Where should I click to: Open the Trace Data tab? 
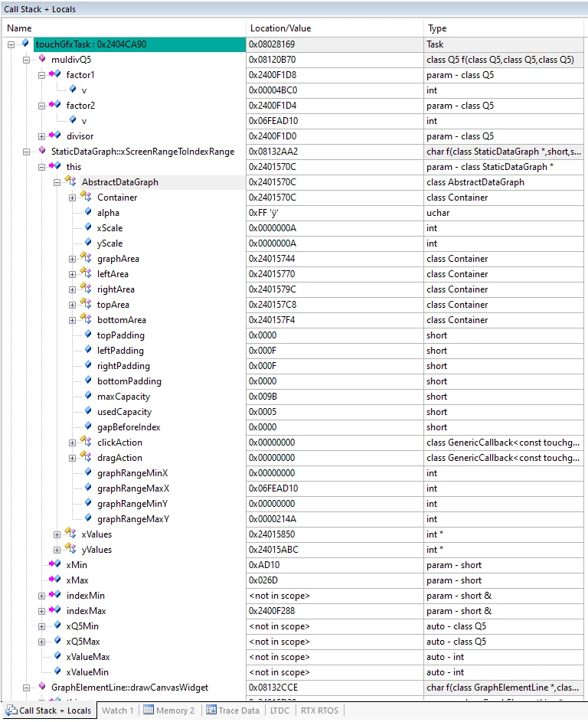coord(233,711)
